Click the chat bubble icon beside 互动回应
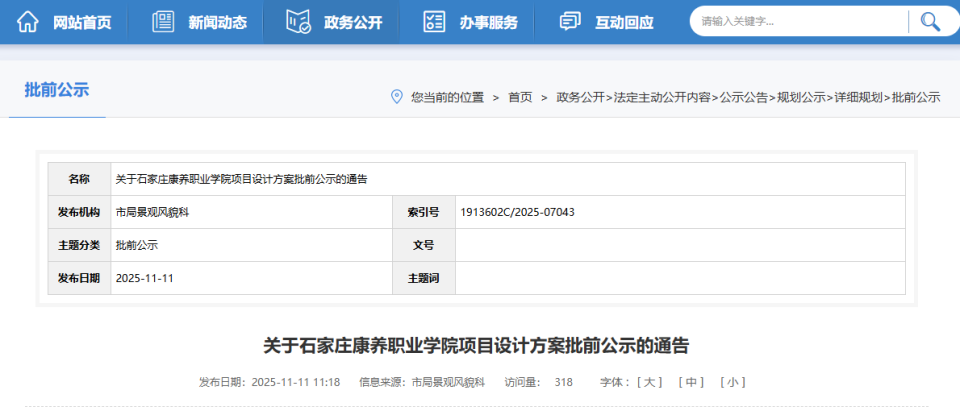Screen dimensions: 960x407 coord(570,22)
